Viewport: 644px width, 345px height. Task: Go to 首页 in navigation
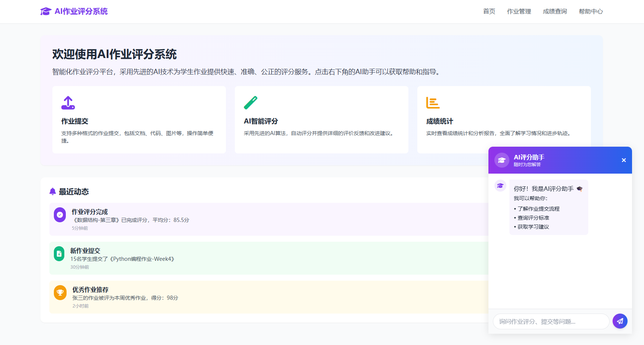click(x=489, y=12)
